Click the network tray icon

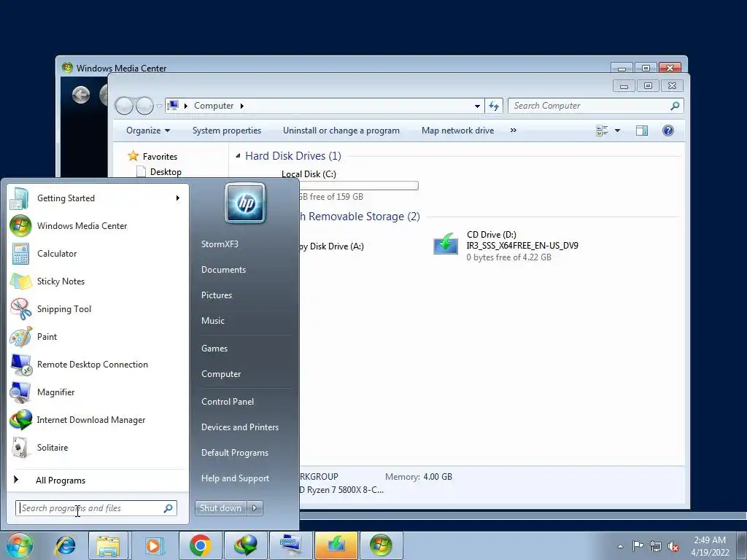click(x=656, y=546)
